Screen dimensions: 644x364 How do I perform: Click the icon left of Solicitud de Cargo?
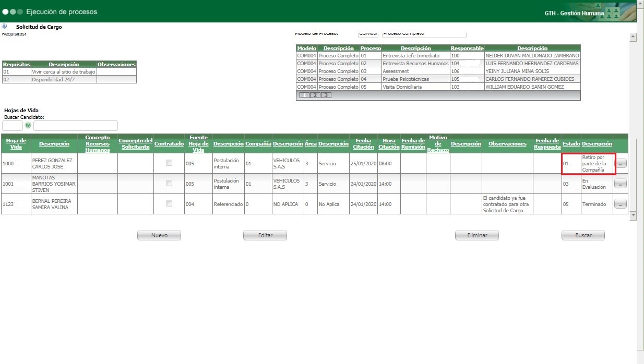(4, 26)
